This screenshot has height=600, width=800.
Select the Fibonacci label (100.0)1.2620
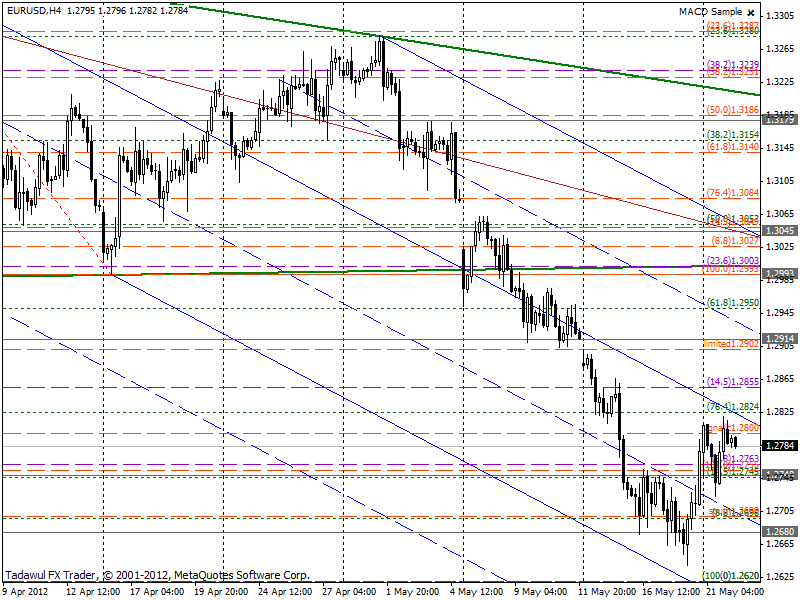coord(731,576)
